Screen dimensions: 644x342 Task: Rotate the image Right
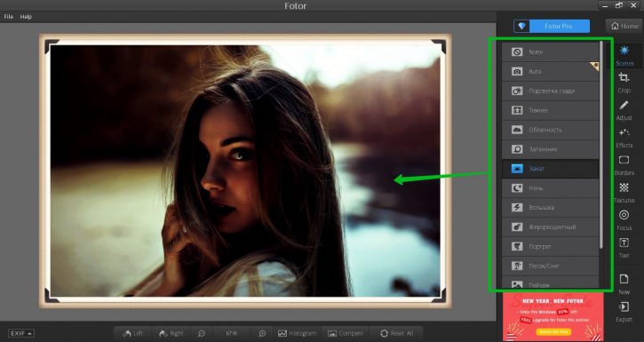(171, 333)
